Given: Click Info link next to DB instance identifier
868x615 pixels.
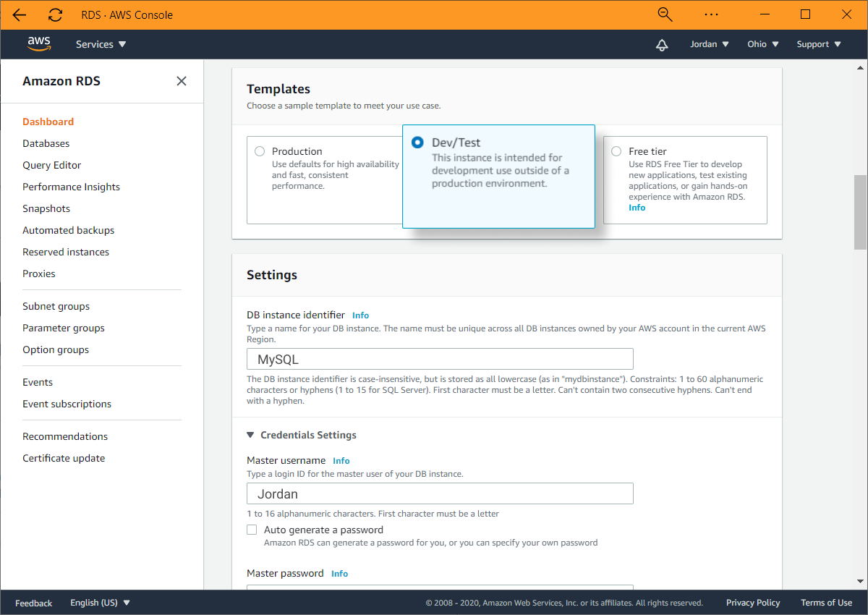Looking at the screenshot, I should (360, 315).
